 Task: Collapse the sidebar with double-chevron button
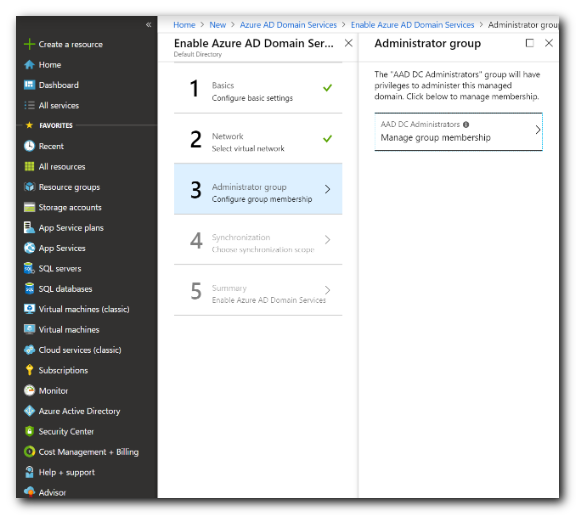148,25
